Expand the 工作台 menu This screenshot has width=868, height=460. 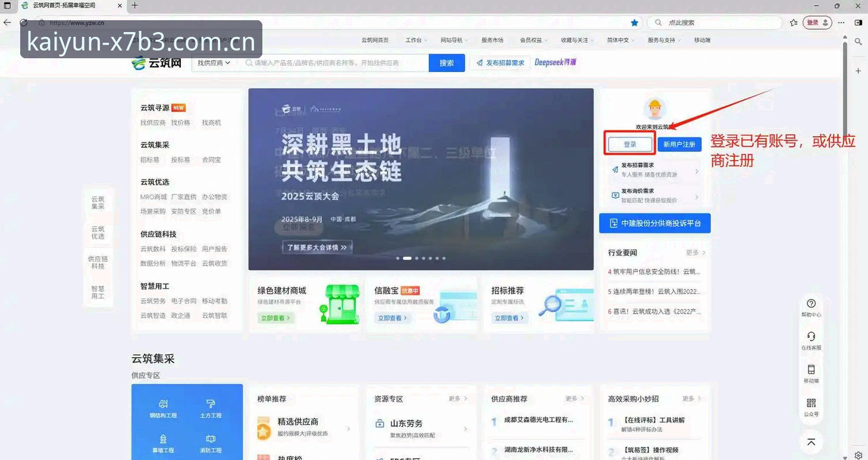click(x=416, y=40)
